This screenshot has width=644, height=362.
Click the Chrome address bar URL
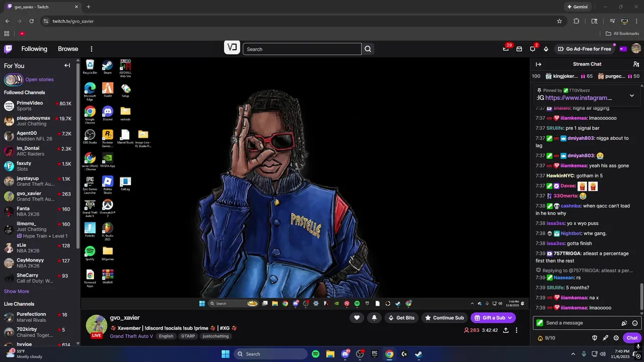(73, 21)
